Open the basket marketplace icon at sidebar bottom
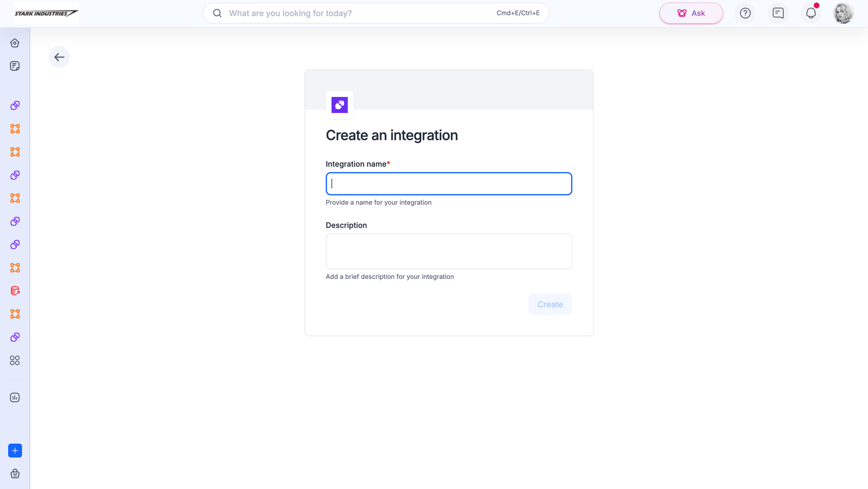This screenshot has width=868, height=489. point(15,474)
